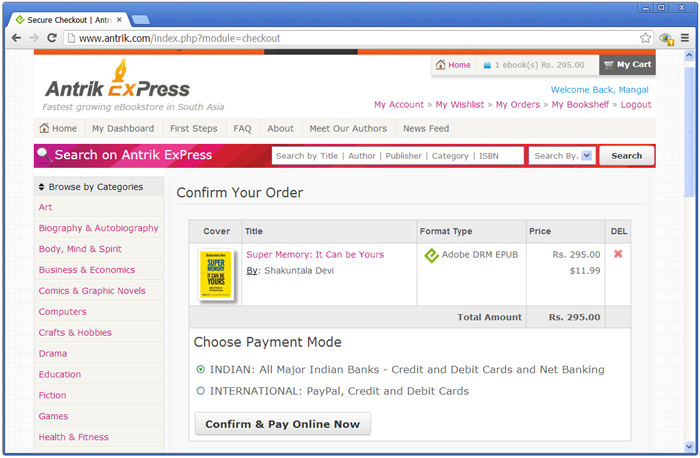Image resolution: width=700 pixels, height=458 pixels.
Task: Bookmark page with the star icon
Action: point(645,38)
